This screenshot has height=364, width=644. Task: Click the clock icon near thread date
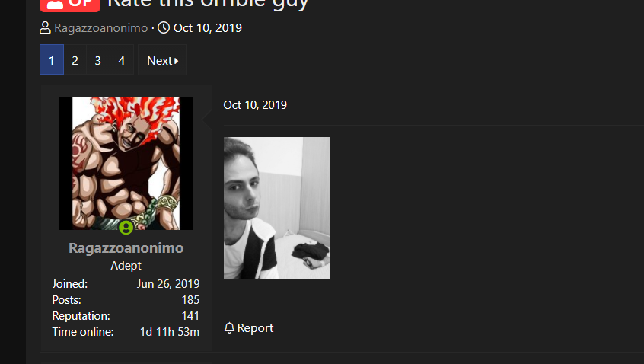click(164, 27)
